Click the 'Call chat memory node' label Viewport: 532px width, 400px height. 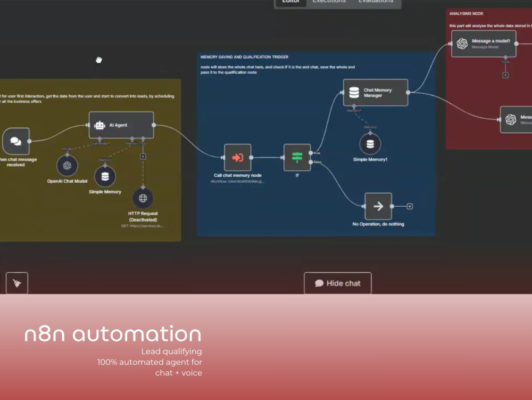[x=237, y=176]
